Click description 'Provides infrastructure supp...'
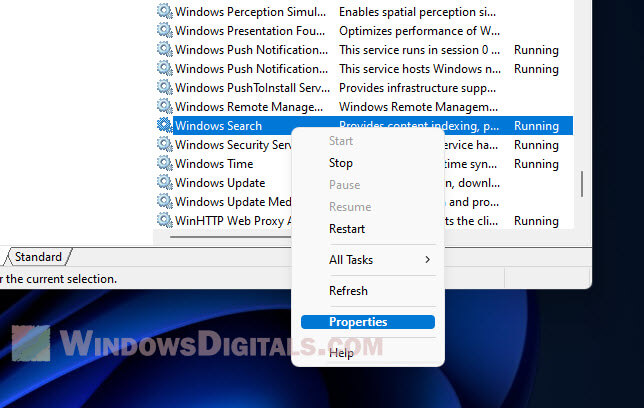 click(417, 88)
